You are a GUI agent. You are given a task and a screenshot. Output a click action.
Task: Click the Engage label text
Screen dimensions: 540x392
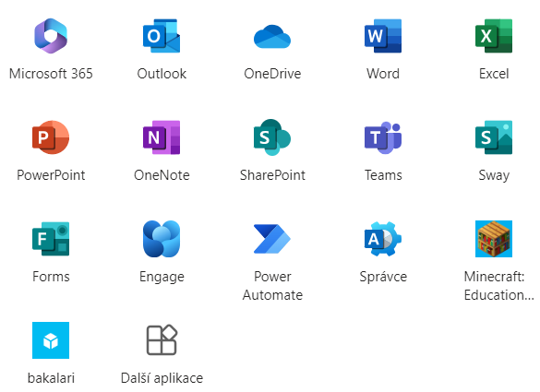pyautogui.click(x=162, y=278)
